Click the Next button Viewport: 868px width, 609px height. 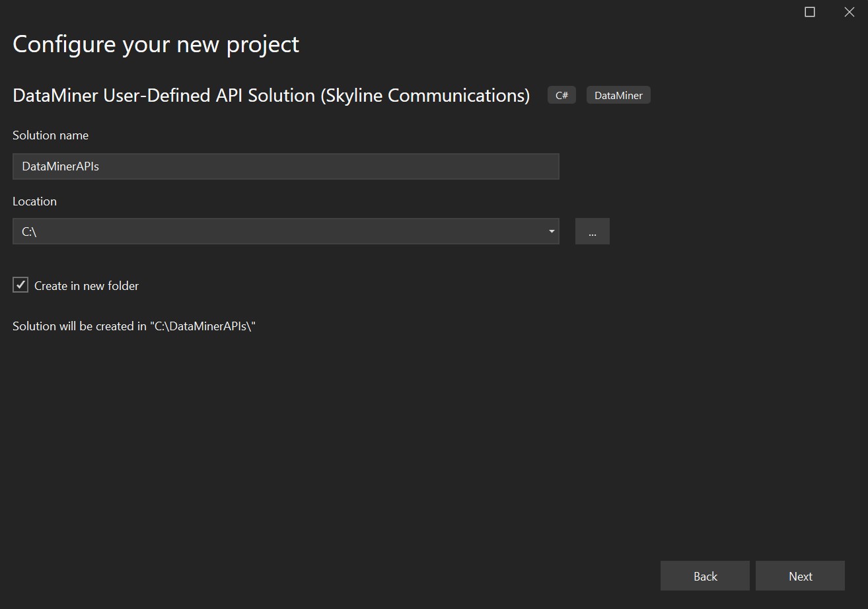pos(800,576)
